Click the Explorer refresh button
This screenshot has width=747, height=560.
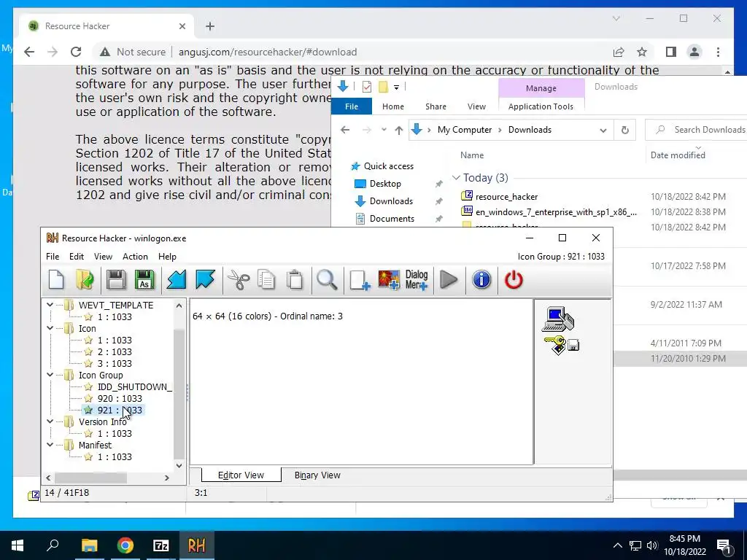click(625, 130)
